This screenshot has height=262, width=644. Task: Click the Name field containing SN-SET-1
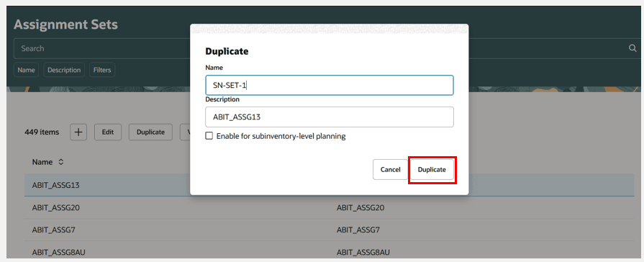[x=330, y=86]
